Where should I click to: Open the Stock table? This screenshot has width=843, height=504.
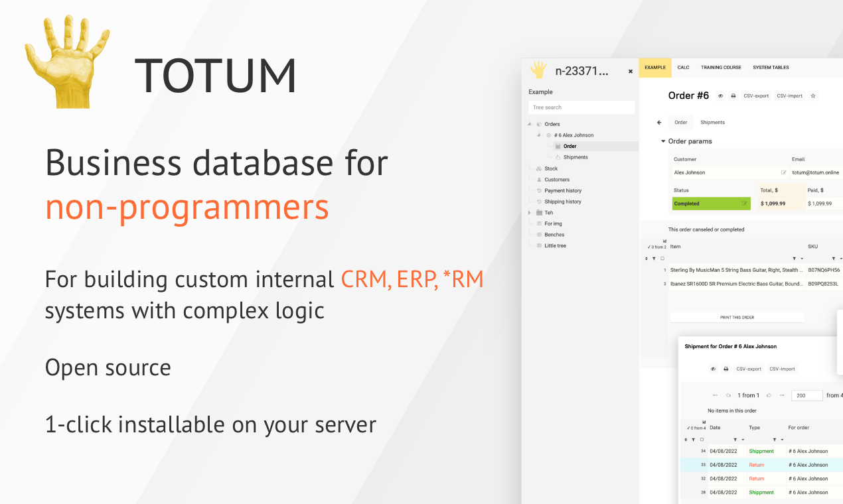551,168
